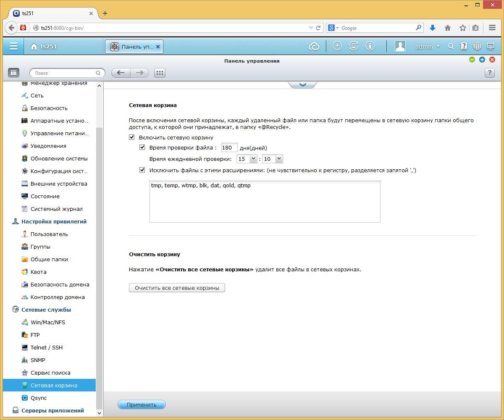Open URL history dropdown arrow

tap(311, 28)
